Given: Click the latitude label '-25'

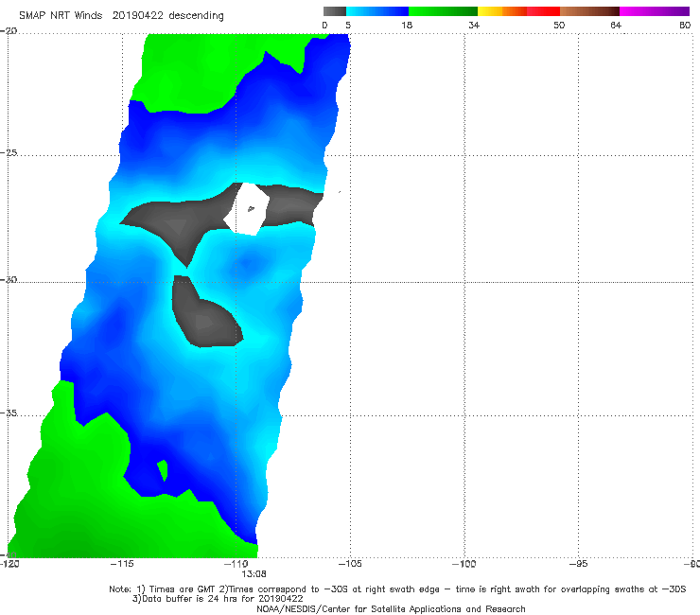Looking at the screenshot, I should point(9,152).
